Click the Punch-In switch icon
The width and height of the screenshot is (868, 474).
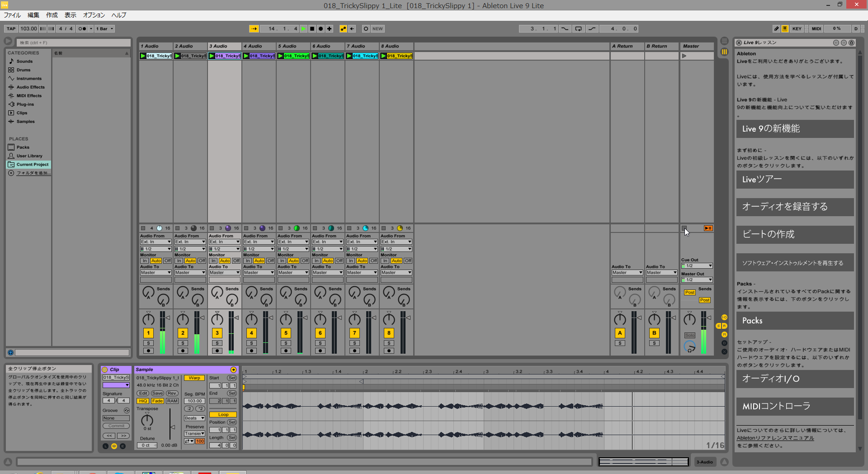point(565,28)
